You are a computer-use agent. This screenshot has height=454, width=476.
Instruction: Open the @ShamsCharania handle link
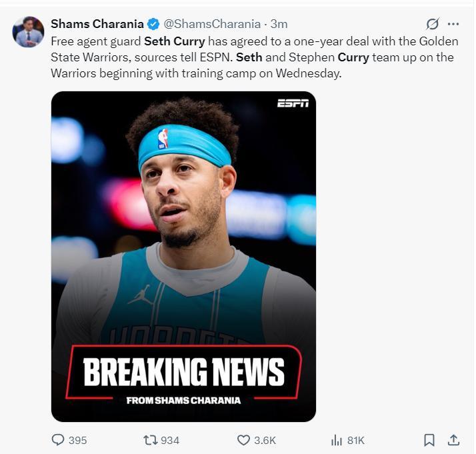point(211,25)
